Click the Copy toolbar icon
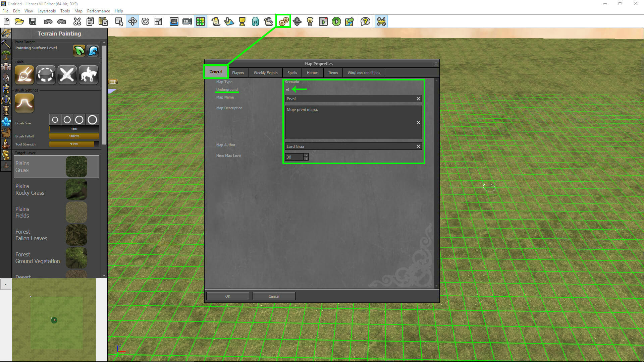Viewport: 644px width, 362px height. (90, 21)
